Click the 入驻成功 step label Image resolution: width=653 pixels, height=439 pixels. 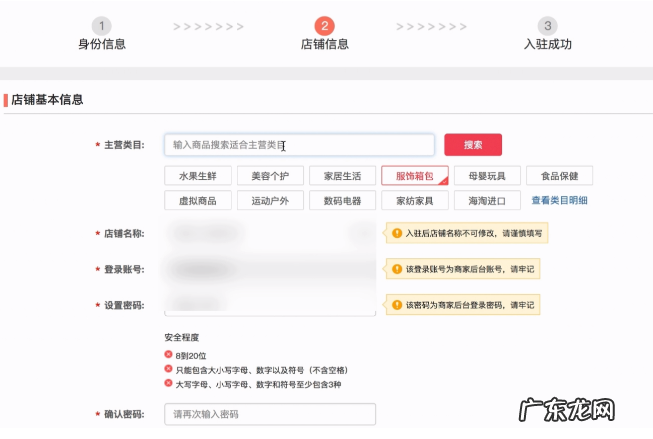point(548,44)
